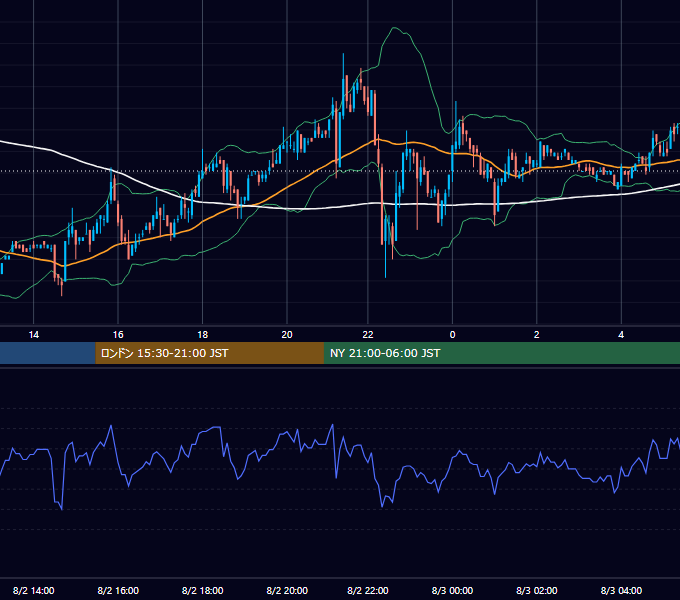The image size is (680, 600).
Task: Click the 16 hour axis label
Action: point(118,335)
